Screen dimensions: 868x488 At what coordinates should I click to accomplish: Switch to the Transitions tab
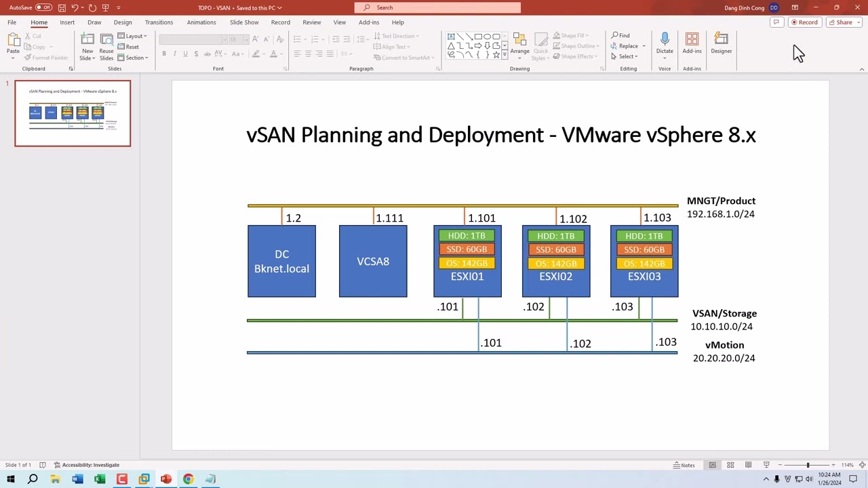tap(159, 22)
